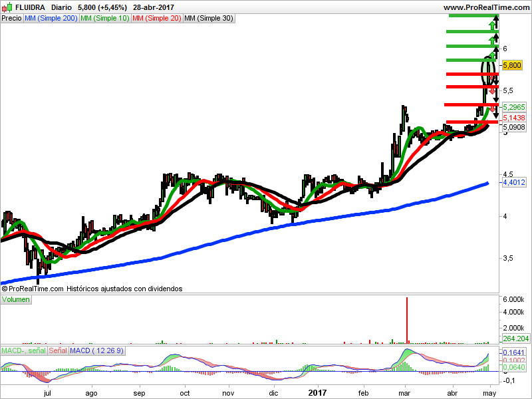Click the yellow 5,800 last price tag
Image resolution: width=532 pixels, height=399 pixels.
point(511,65)
